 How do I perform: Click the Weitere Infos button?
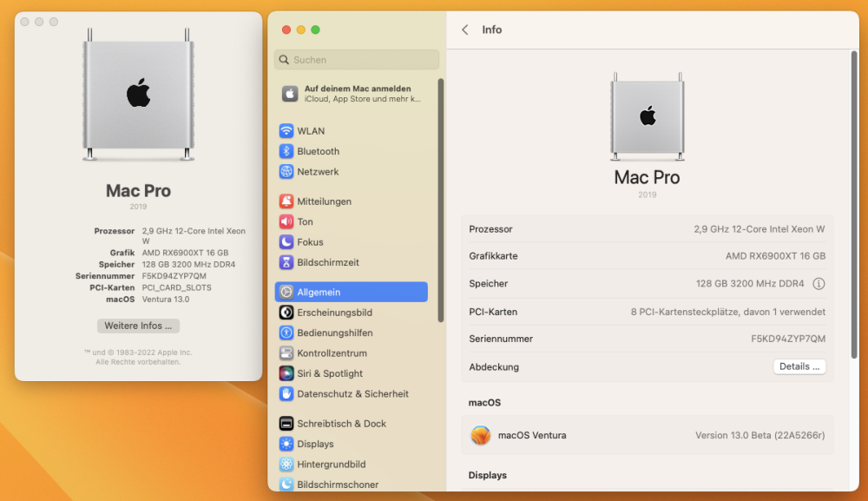point(138,326)
